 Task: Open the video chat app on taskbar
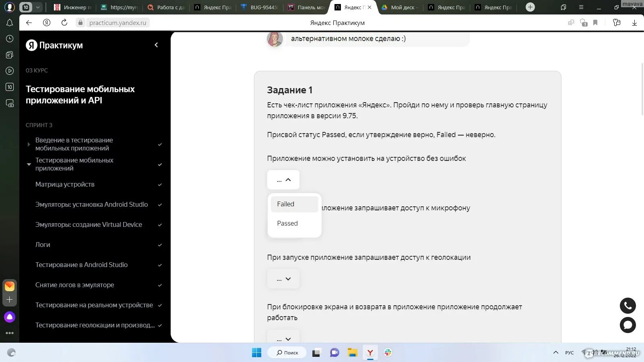tap(334, 353)
